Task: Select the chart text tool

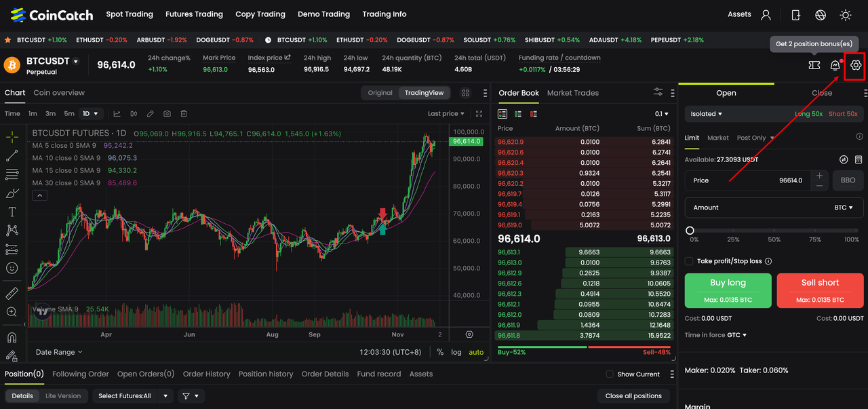Action: coord(12,212)
